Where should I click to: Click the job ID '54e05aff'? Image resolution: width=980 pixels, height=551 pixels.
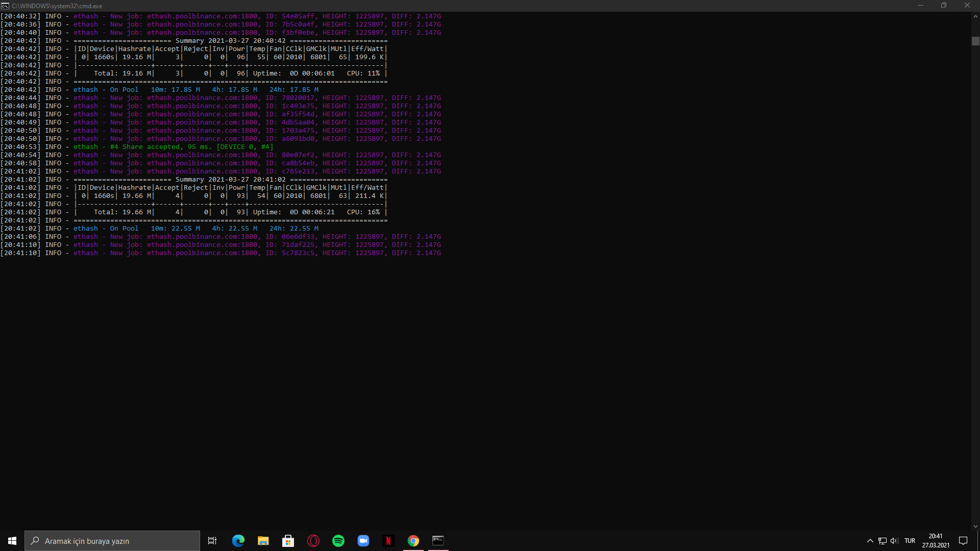click(298, 16)
